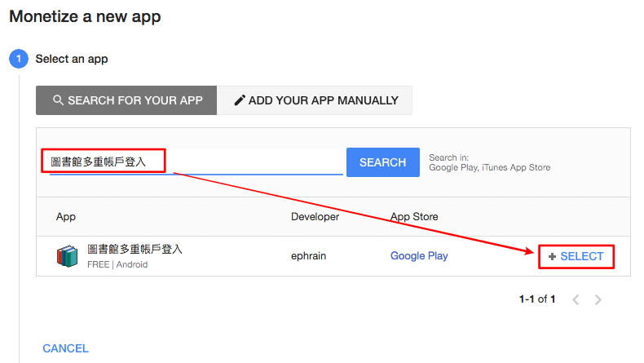The width and height of the screenshot is (644, 363).
Task: Go to next results page chevron
Action: pos(598,299)
